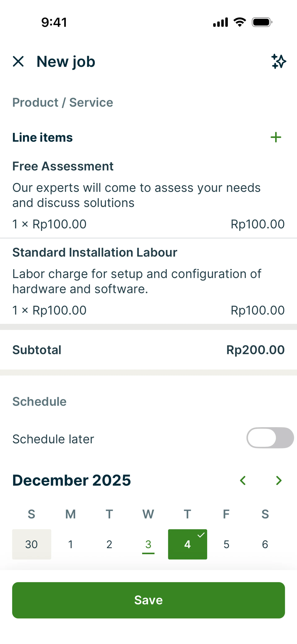
Task: Tap the battery icon in status bar
Action: pos(262,22)
